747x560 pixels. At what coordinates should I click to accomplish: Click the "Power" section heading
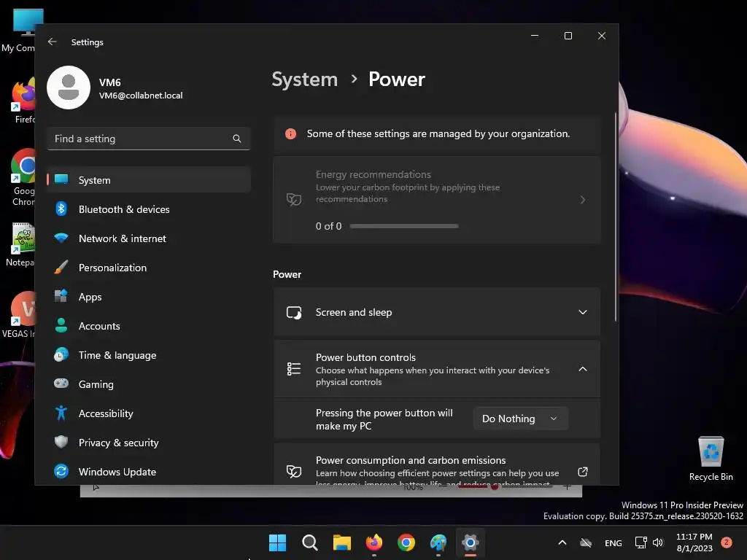point(287,274)
